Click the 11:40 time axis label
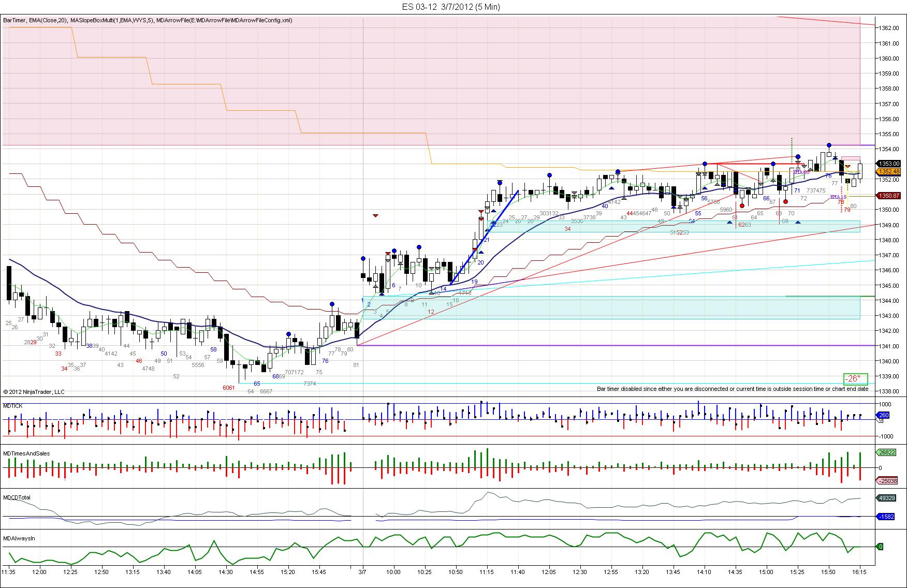This screenshot has height=588, width=907. point(518,572)
